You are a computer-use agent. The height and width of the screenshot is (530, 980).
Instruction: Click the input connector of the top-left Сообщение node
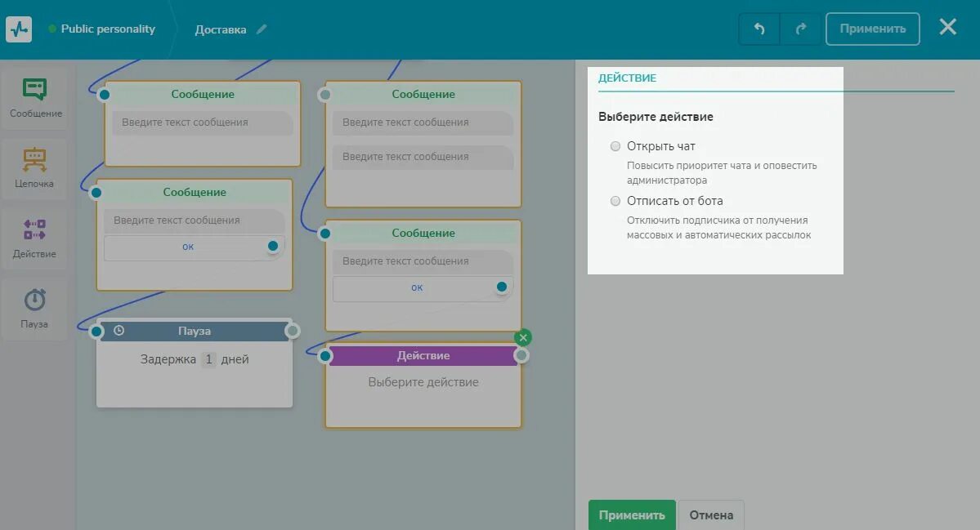[105, 95]
